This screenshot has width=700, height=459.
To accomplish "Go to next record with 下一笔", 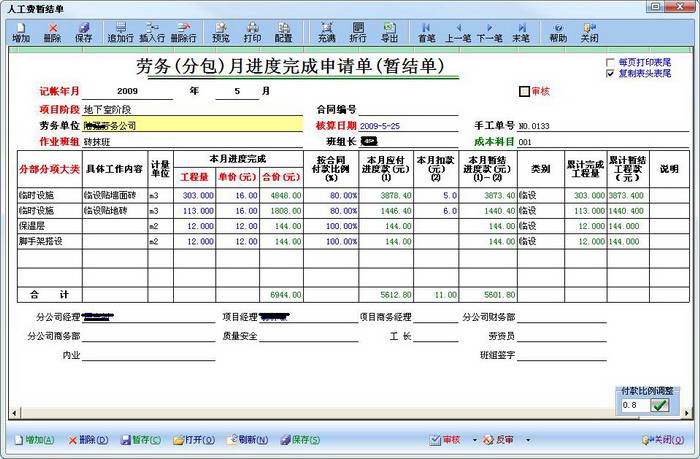I will [489, 33].
